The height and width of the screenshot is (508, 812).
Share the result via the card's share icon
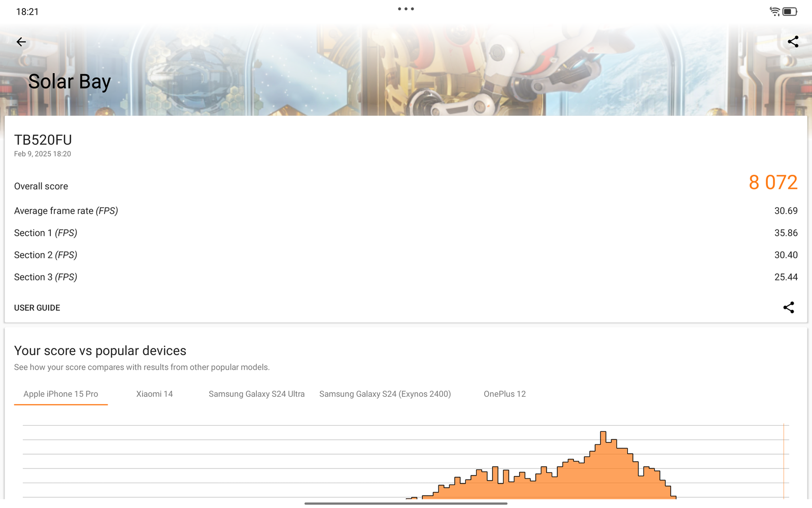point(788,307)
